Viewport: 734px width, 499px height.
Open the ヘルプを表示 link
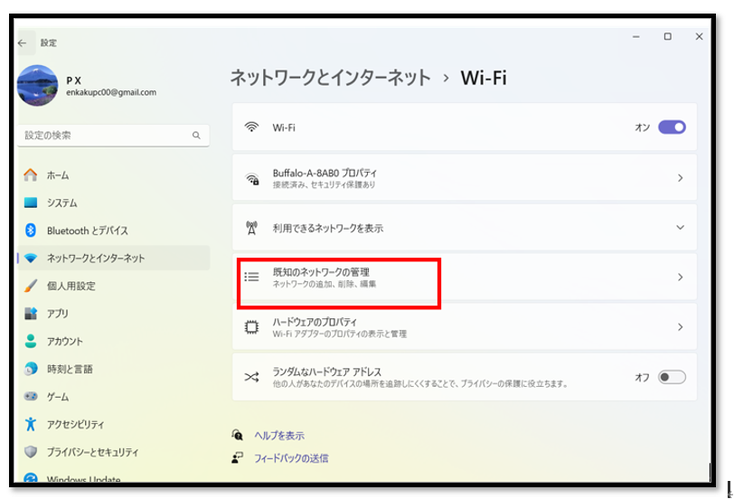tap(279, 435)
